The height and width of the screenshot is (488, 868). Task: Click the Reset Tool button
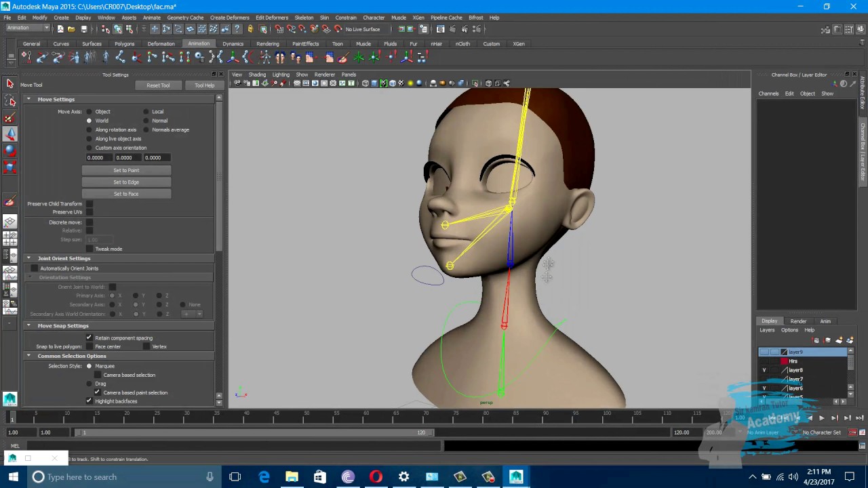pyautogui.click(x=158, y=85)
